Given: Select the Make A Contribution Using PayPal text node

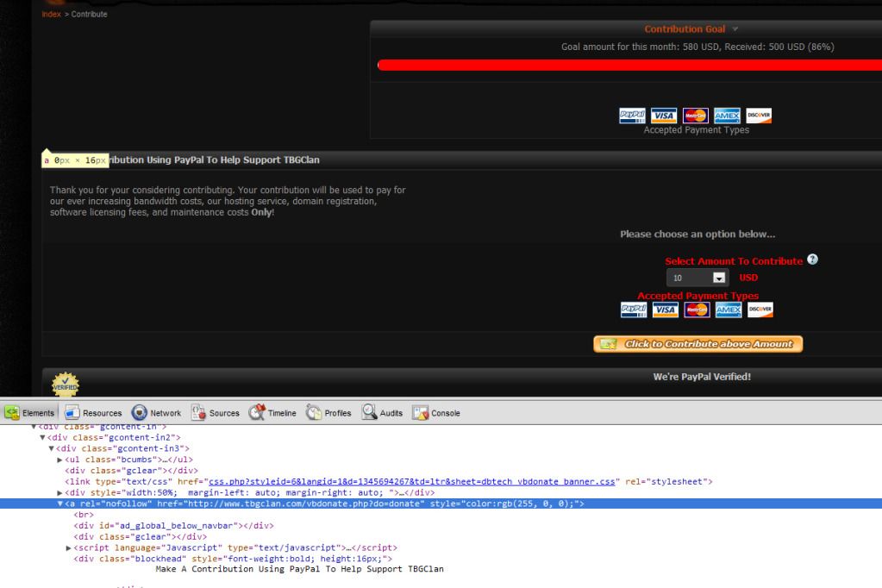Looking at the screenshot, I should pos(299,569).
